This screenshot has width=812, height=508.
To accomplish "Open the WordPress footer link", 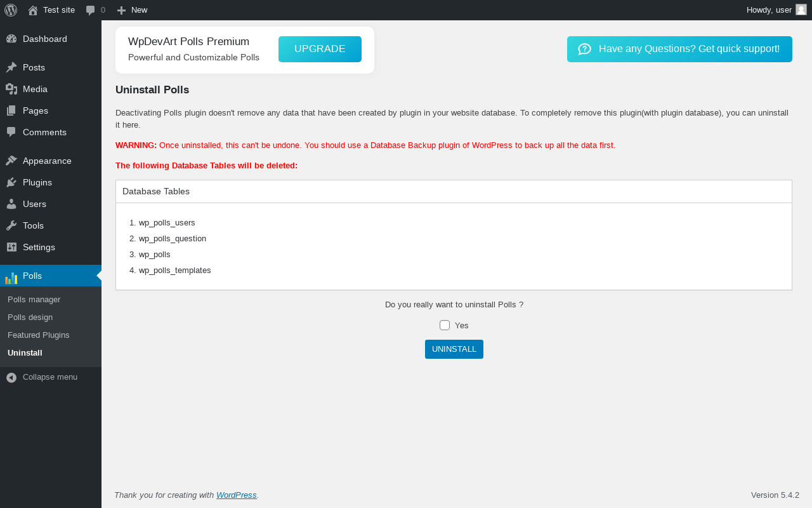I will (237, 495).
